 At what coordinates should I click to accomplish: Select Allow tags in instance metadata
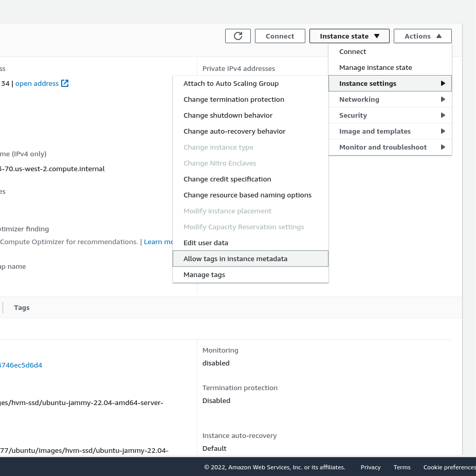click(x=235, y=259)
